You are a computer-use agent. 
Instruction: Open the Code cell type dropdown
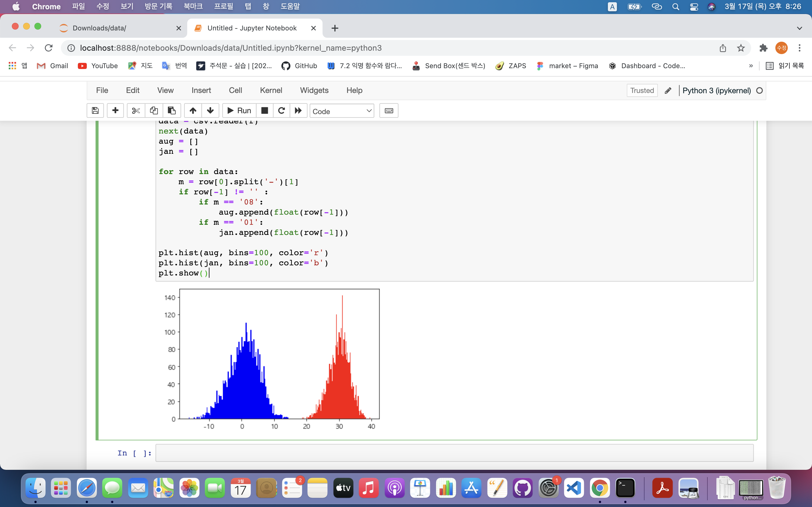point(342,111)
